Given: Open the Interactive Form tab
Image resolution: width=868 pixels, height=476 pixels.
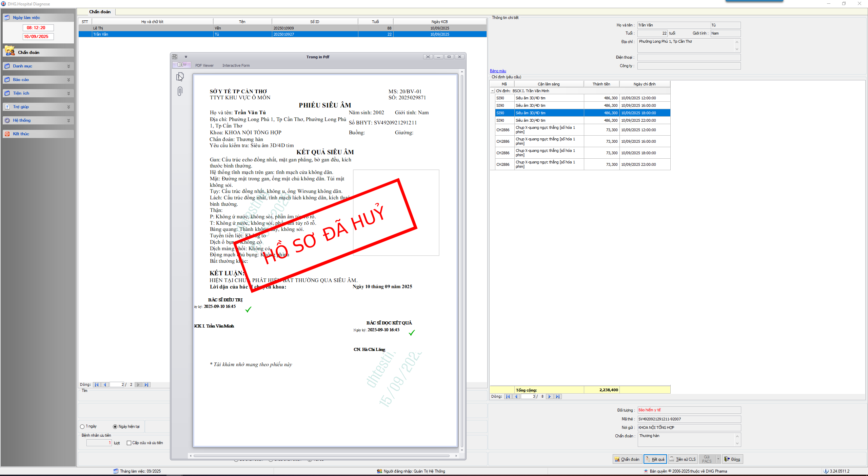Looking at the screenshot, I should pyautogui.click(x=236, y=65).
